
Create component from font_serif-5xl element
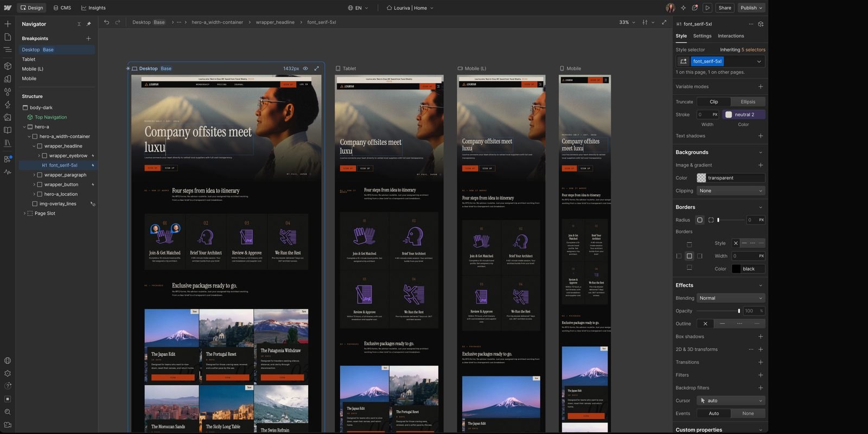[x=761, y=24]
